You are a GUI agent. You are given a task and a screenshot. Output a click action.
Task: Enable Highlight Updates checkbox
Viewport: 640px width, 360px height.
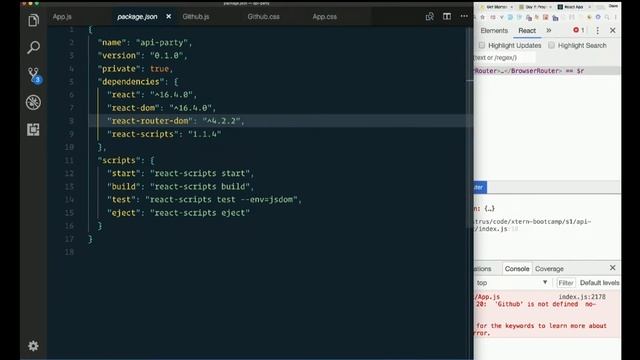pyautogui.click(x=482, y=45)
